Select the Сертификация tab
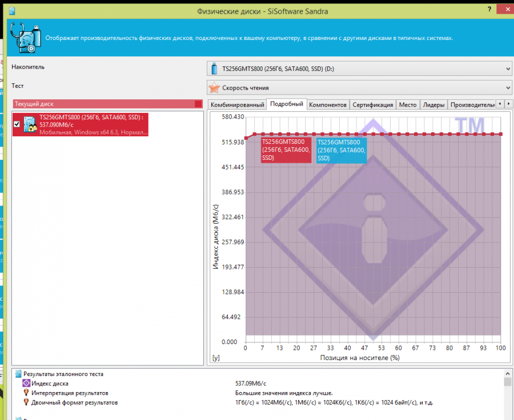514x420 pixels. pyautogui.click(x=372, y=105)
